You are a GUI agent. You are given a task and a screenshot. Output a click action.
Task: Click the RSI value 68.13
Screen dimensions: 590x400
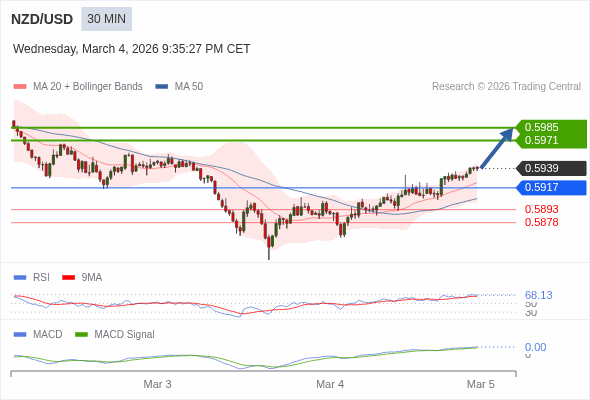[538, 295]
